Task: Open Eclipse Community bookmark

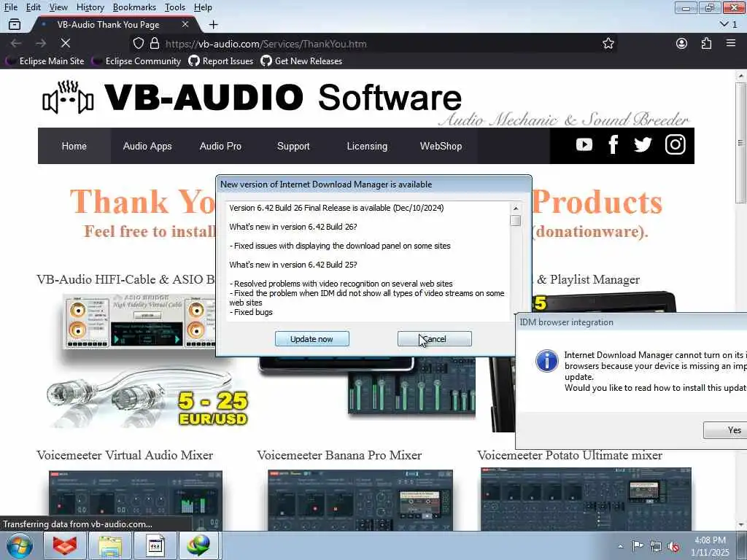Action: pyautogui.click(x=137, y=61)
